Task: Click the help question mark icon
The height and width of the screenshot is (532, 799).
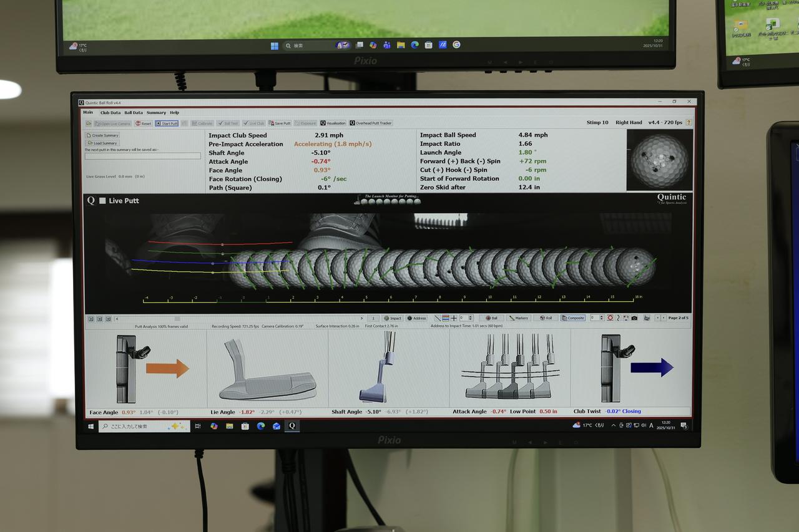Action: (x=689, y=123)
